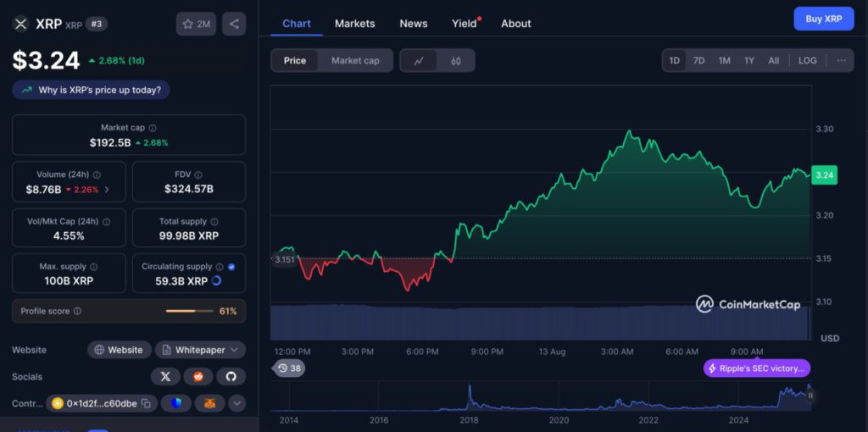Open "Why is XRP's price up today?"
The width and height of the screenshot is (868, 432).
pyautogui.click(x=92, y=90)
